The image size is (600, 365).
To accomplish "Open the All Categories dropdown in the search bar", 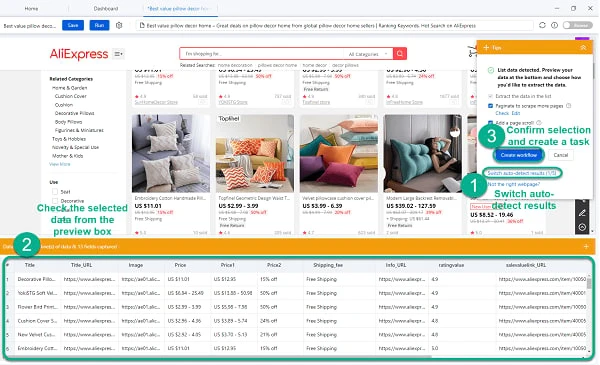I will click(368, 54).
